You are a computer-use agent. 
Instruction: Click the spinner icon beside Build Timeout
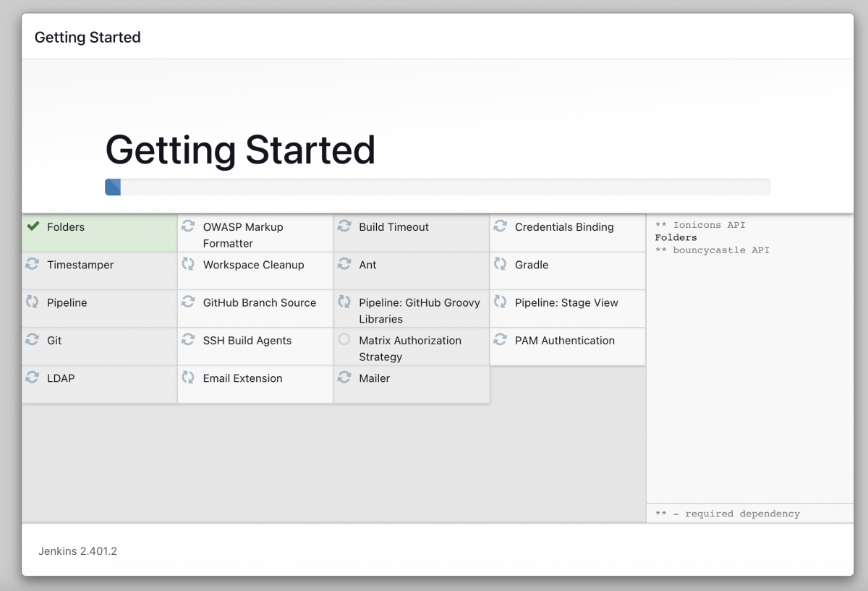click(344, 226)
